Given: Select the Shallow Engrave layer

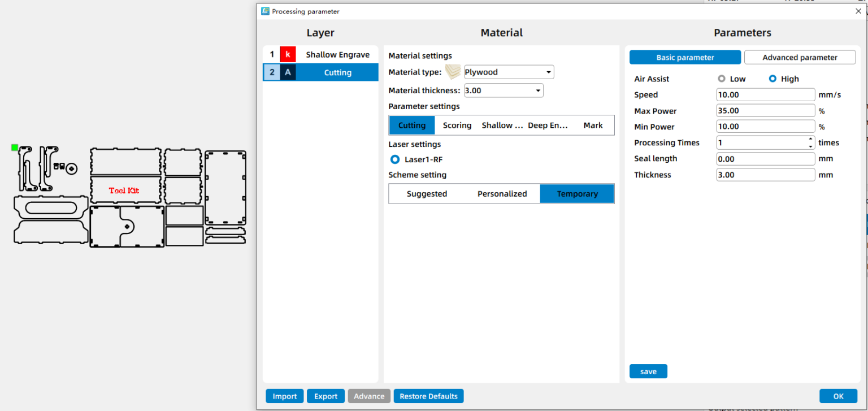Looking at the screenshot, I should tap(338, 54).
